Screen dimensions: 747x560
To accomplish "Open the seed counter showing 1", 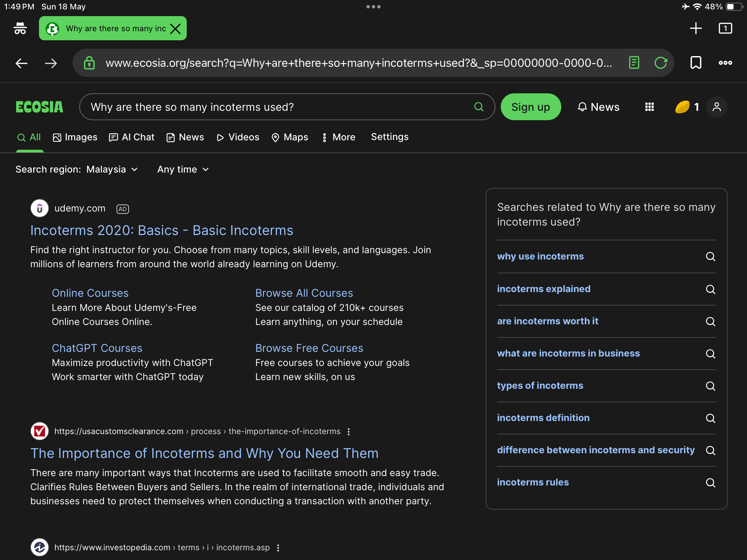I will [x=687, y=107].
